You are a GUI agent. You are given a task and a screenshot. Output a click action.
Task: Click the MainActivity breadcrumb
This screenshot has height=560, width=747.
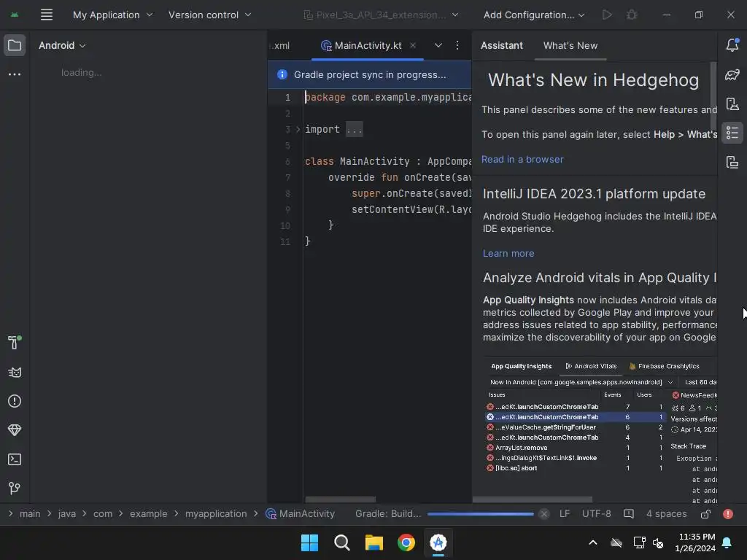point(301,514)
